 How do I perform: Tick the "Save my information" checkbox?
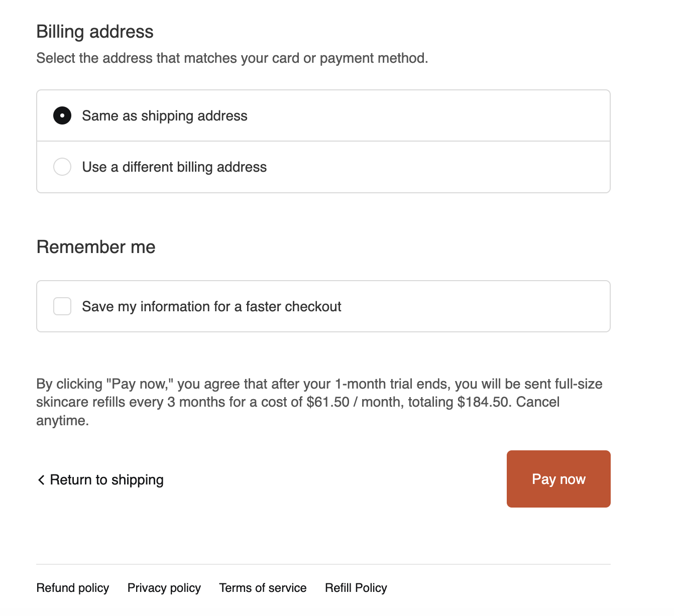pyautogui.click(x=62, y=306)
